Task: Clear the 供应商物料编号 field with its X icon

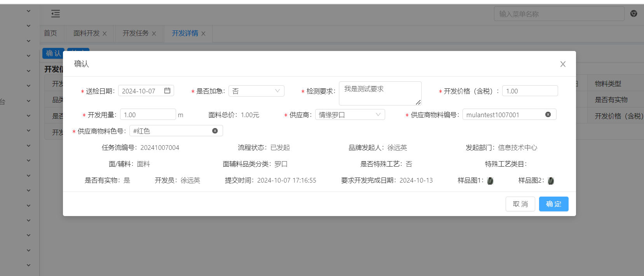Action: [548, 114]
